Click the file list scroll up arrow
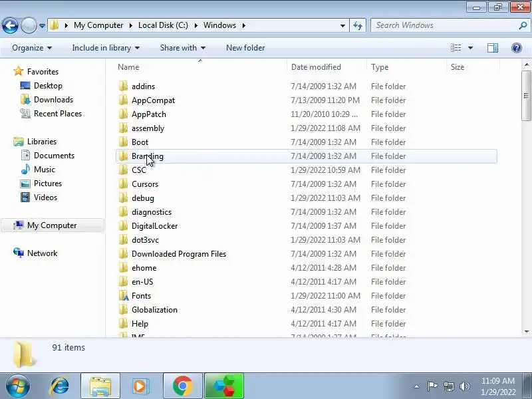The height and width of the screenshot is (399, 532). pyautogui.click(x=526, y=64)
